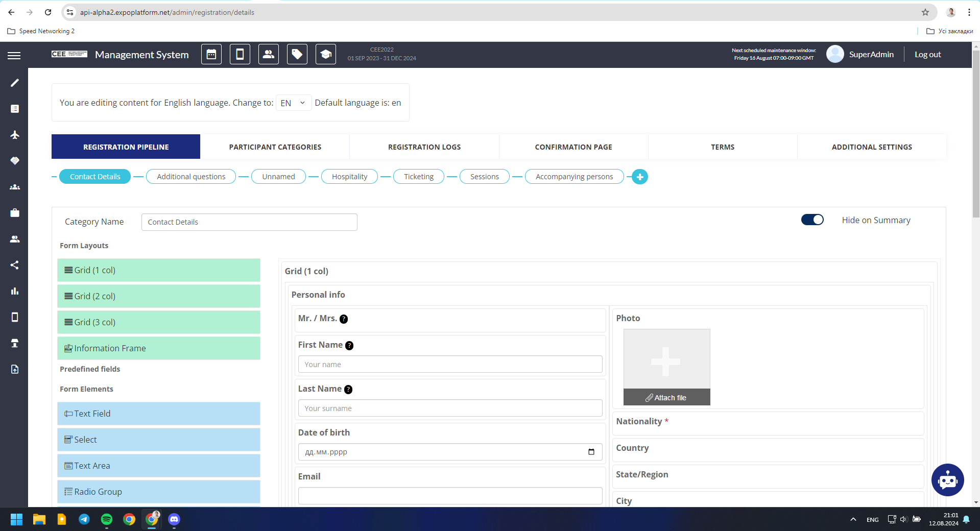Viewport: 980px width, 531px height.
Task: Click Attach file under Photo
Action: pos(666,397)
